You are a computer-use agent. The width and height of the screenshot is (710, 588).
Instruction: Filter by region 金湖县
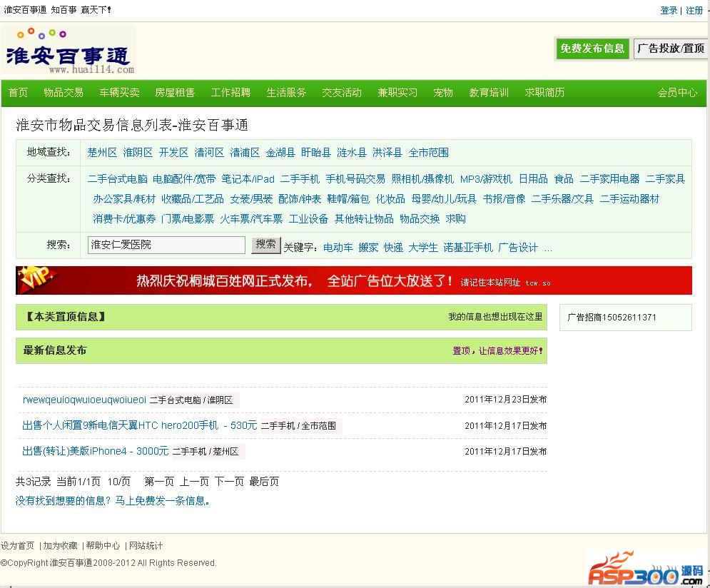[x=280, y=153]
